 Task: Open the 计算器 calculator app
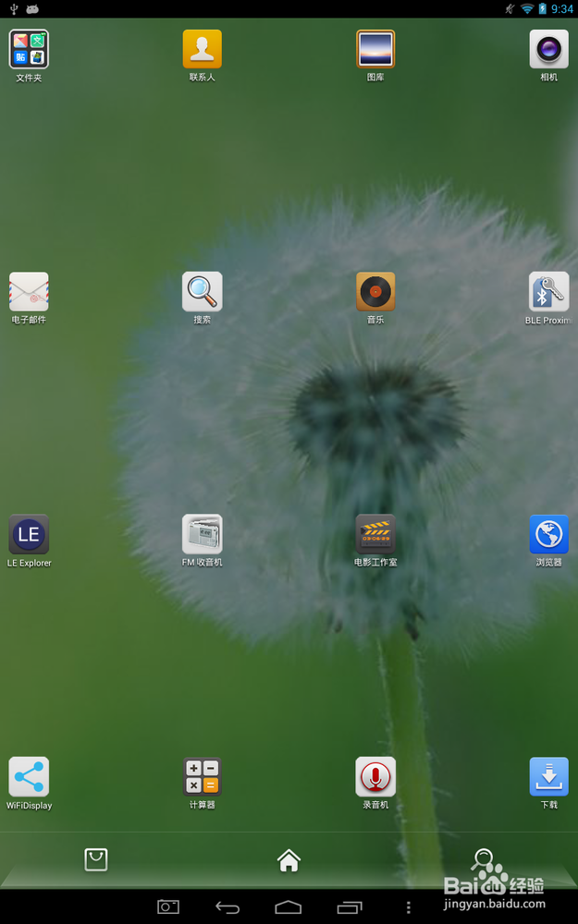[202, 777]
